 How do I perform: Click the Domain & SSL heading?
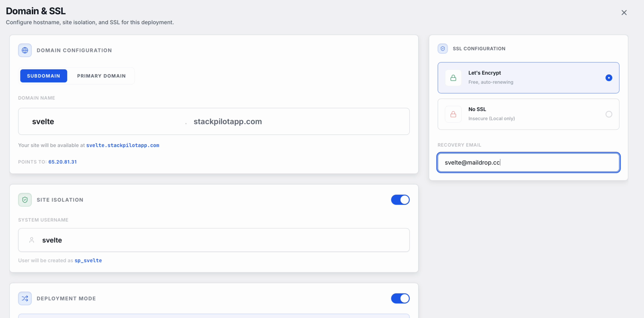(x=36, y=11)
